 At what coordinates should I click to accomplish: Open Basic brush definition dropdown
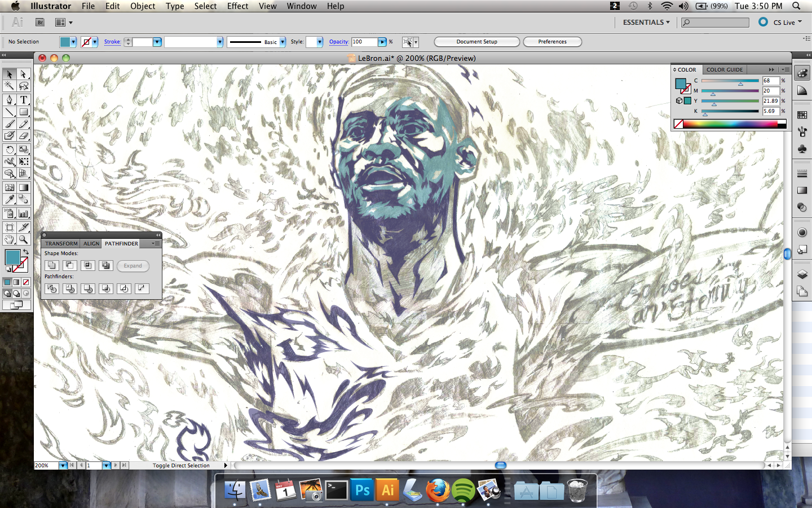coord(283,42)
